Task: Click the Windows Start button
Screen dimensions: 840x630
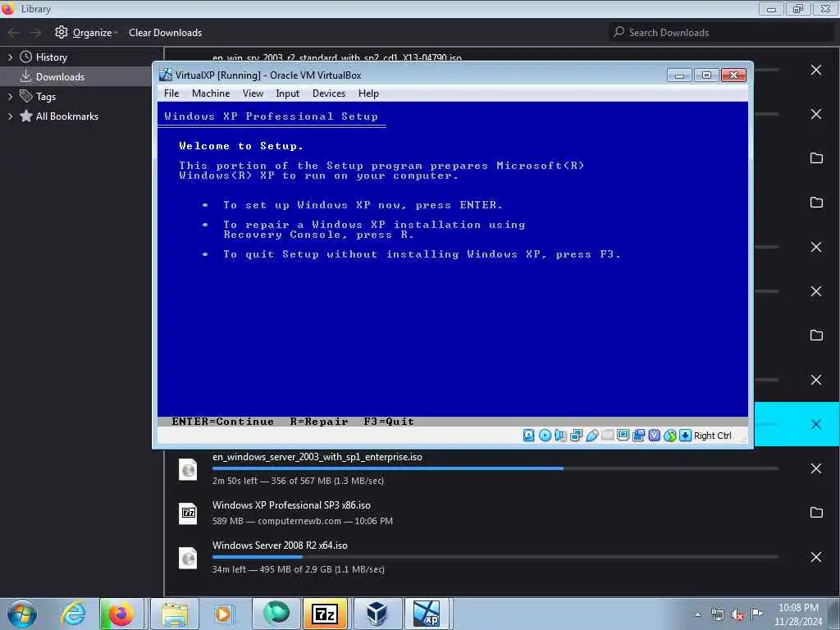Action: tap(22, 614)
